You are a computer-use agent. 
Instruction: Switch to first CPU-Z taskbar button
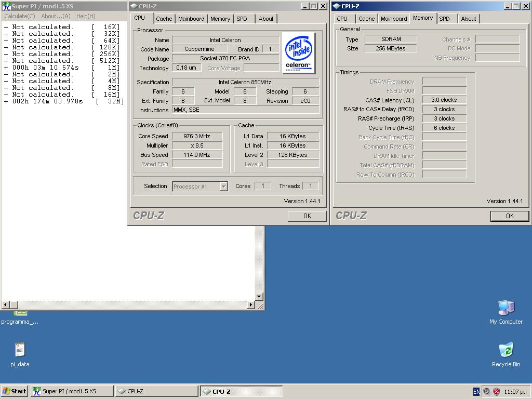[x=156, y=391]
